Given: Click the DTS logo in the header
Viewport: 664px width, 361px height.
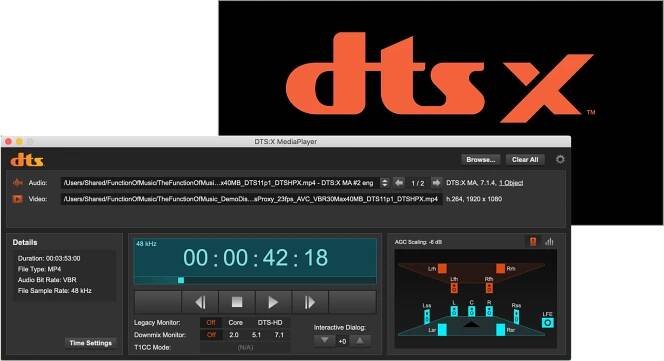Looking at the screenshot, I should (27, 160).
